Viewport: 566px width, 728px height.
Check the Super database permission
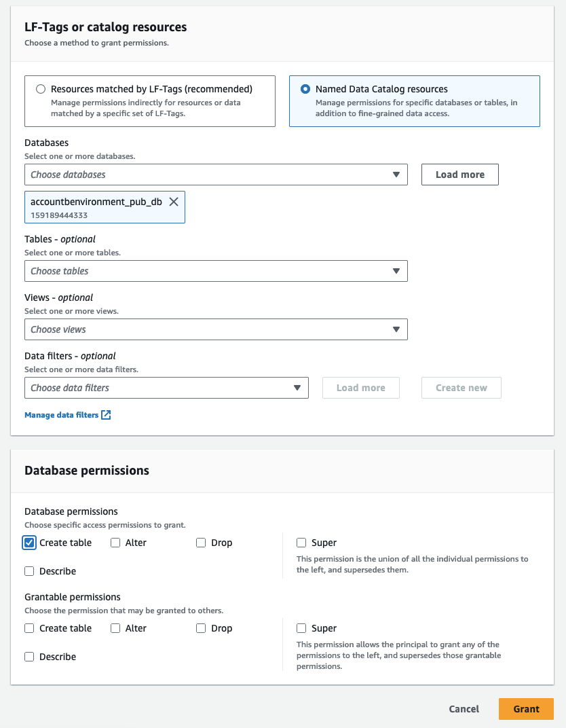(301, 543)
